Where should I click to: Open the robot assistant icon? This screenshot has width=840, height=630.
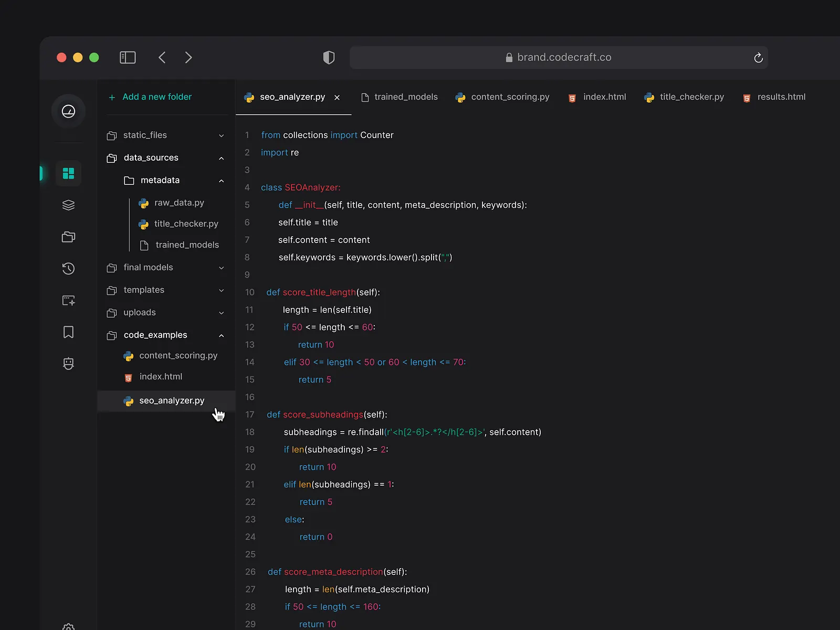[x=68, y=363]
